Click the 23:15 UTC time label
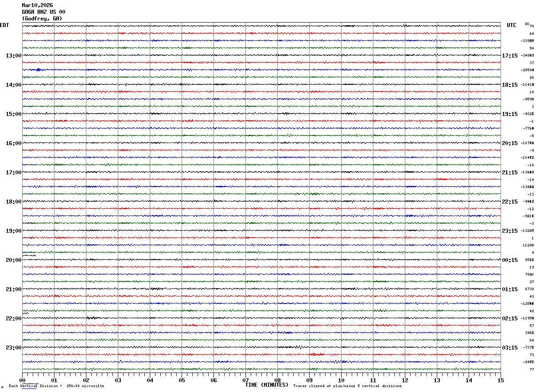The height and width of the screenshot is (392, 536). click(x=510, y=231)
